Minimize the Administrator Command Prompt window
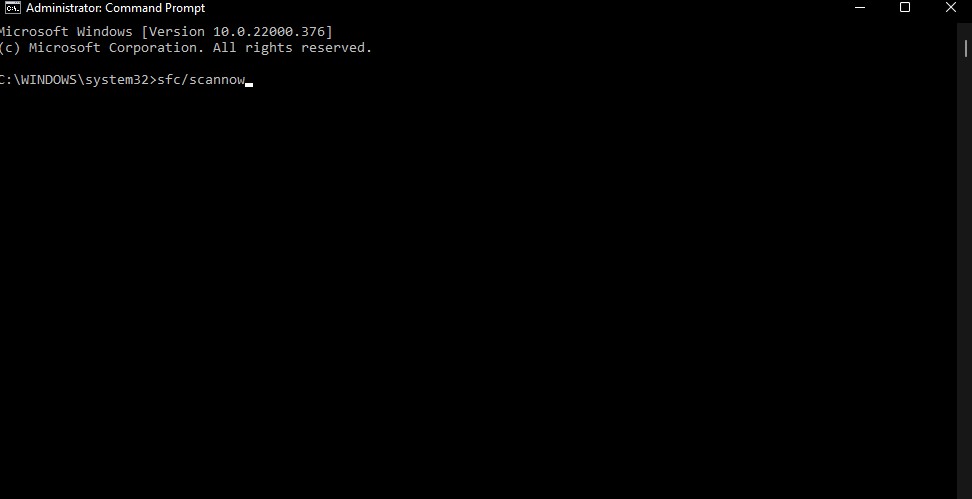 [860, 7]
